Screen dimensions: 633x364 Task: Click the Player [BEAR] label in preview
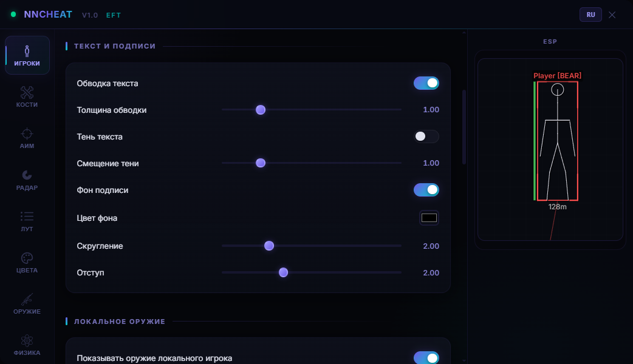pyautogui.click(x=558, y=76)
